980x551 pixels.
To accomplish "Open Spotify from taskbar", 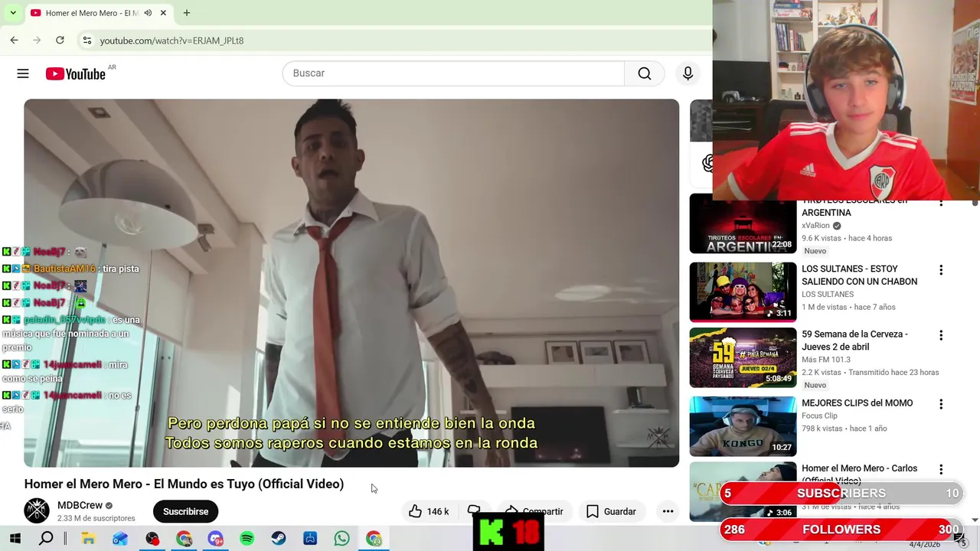I will 247,539.
